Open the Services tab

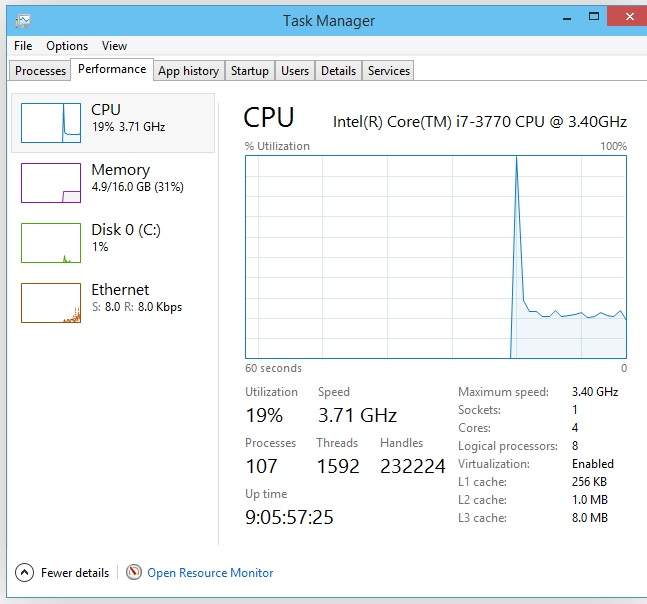[x=388, y=71]
